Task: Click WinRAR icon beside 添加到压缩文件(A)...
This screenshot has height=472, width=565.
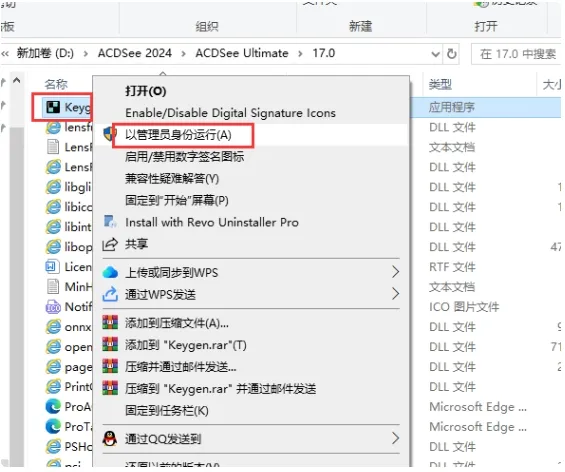Action: (110, 322)
